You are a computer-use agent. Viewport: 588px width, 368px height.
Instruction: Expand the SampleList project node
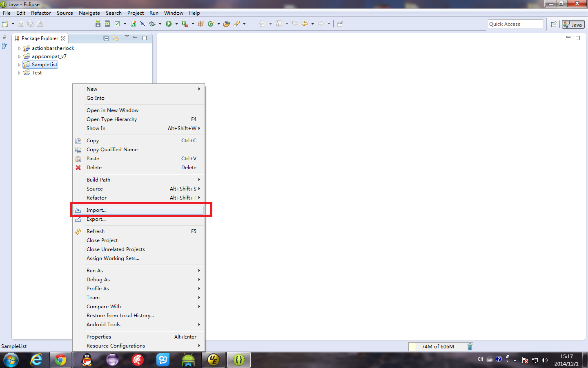tap(19, 65)
